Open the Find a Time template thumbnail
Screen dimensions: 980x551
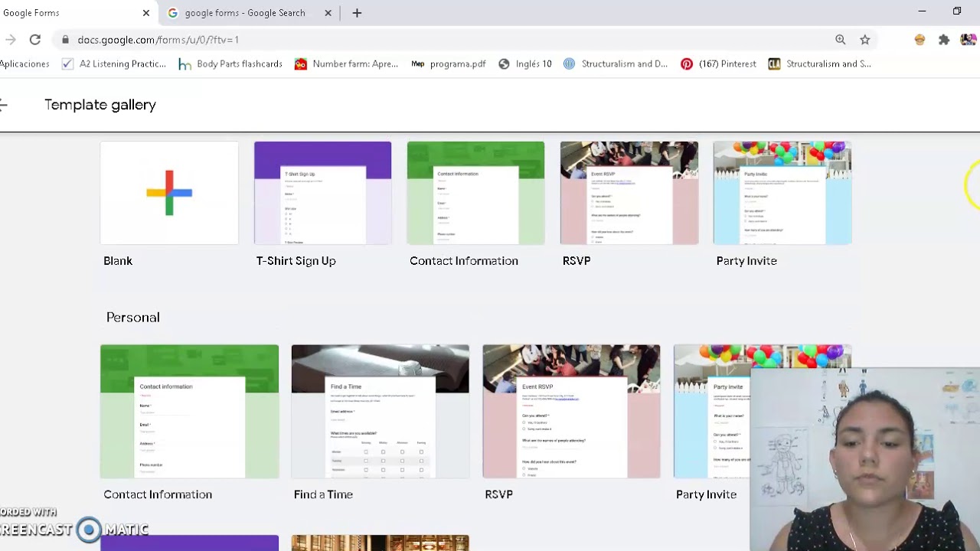(380, 412)
